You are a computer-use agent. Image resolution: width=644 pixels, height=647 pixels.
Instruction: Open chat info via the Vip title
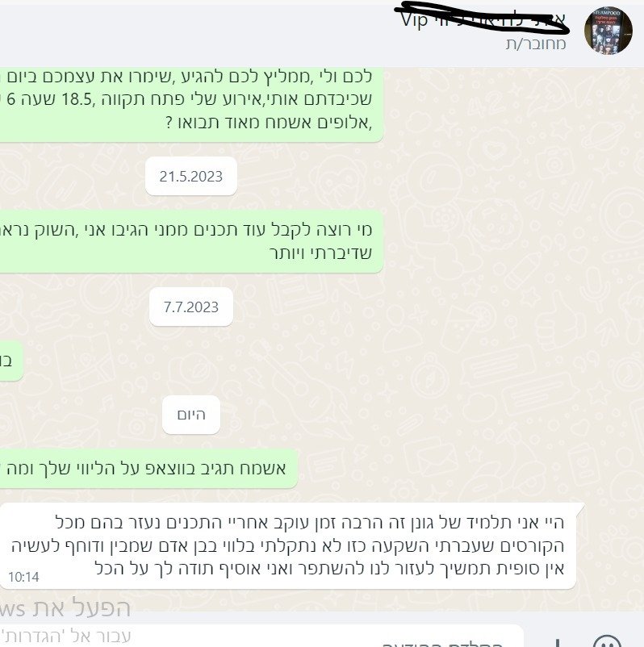point(414,20)
